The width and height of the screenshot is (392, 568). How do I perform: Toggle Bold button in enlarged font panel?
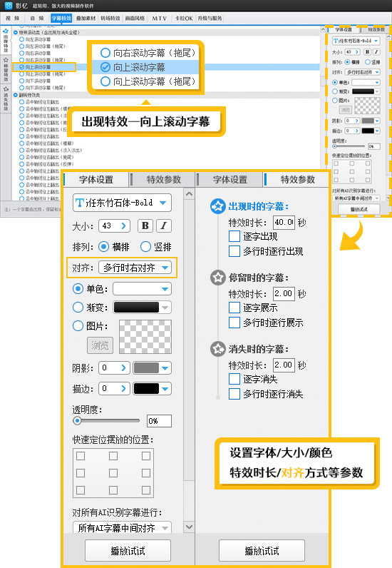[x=145, y=225]
